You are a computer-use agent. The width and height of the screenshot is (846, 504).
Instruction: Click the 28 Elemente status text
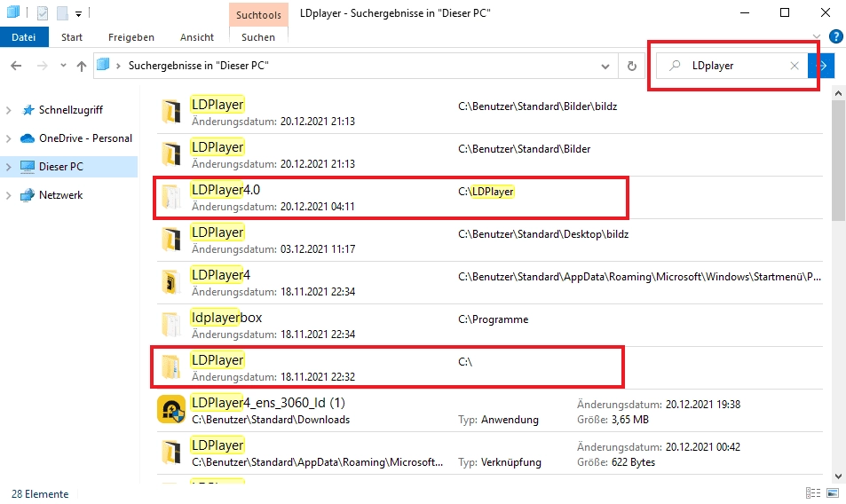[x=40, y=493]
